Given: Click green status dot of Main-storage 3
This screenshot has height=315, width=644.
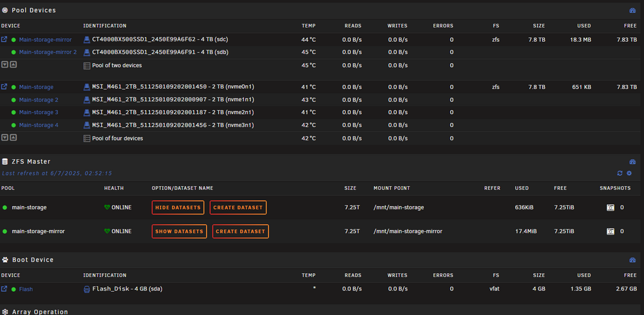Looking at the screenshot, I should tap(14, 113).
